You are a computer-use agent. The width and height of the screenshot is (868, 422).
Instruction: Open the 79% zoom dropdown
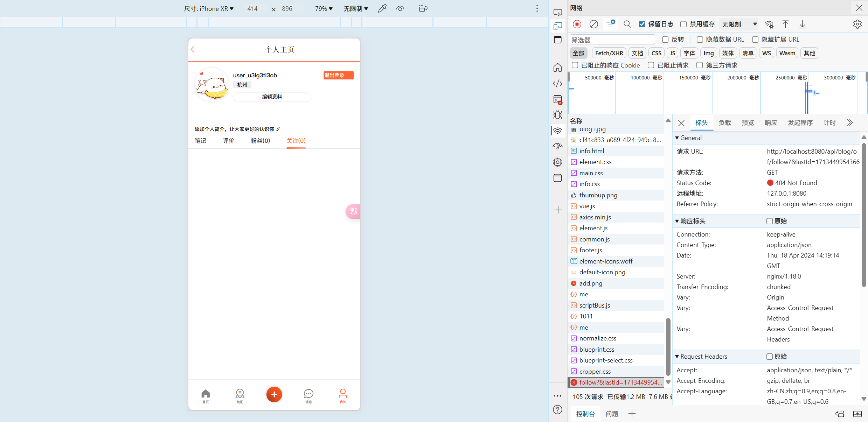[324, 8]
